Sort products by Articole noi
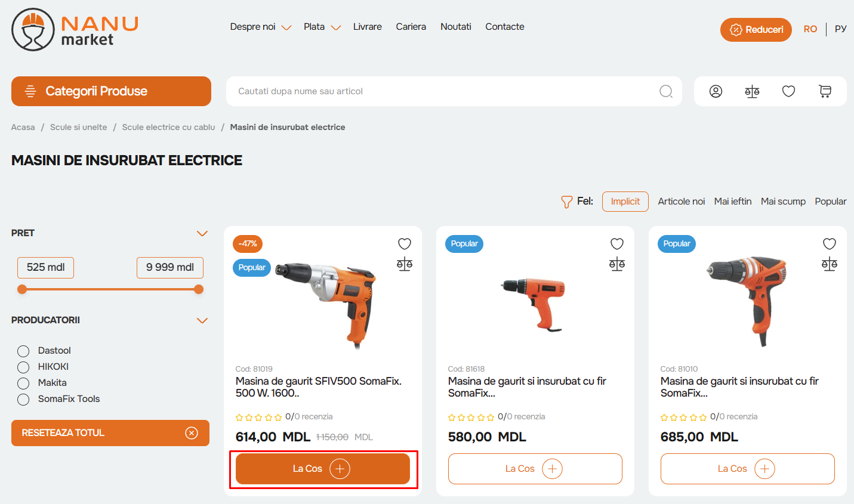Screen dimensions: 854x504 682,202
